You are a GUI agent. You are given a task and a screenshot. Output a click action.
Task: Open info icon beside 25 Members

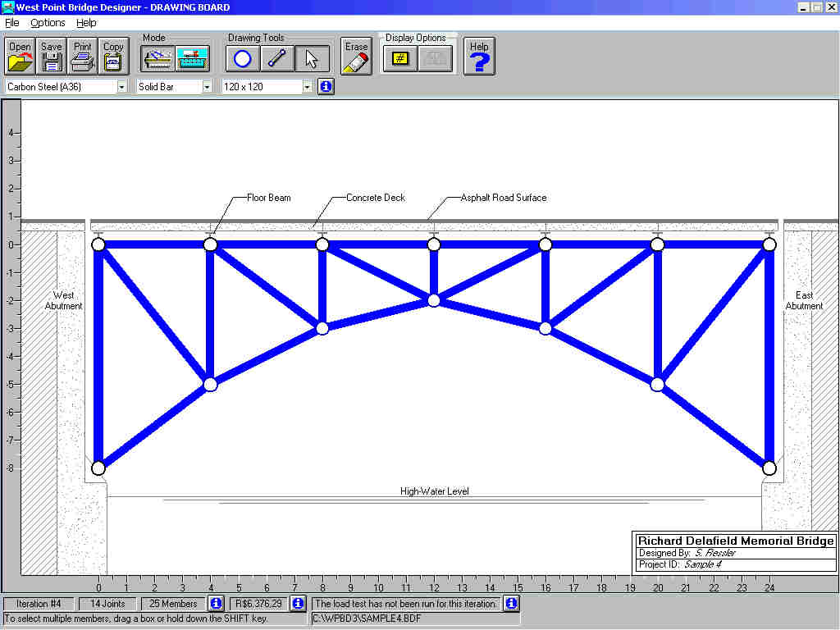216,604
